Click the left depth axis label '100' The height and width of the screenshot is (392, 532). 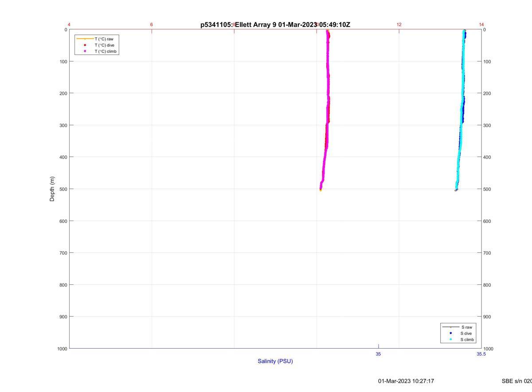pos(63,62)
